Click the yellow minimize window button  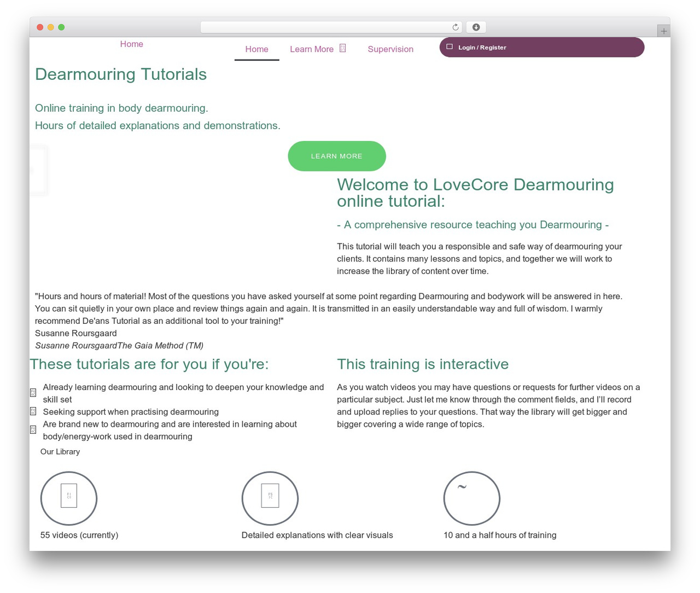click(x=50, y=27)
